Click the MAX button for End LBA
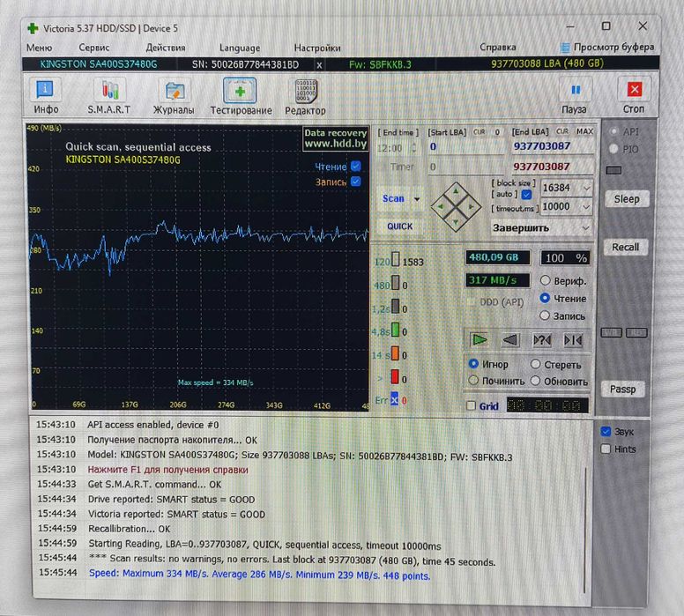Screen dimensions: 684x616 pos(584,131)
